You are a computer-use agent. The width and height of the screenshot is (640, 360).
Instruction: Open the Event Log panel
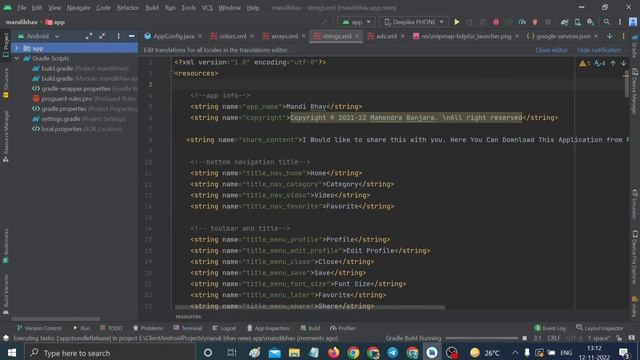point(550,328)
